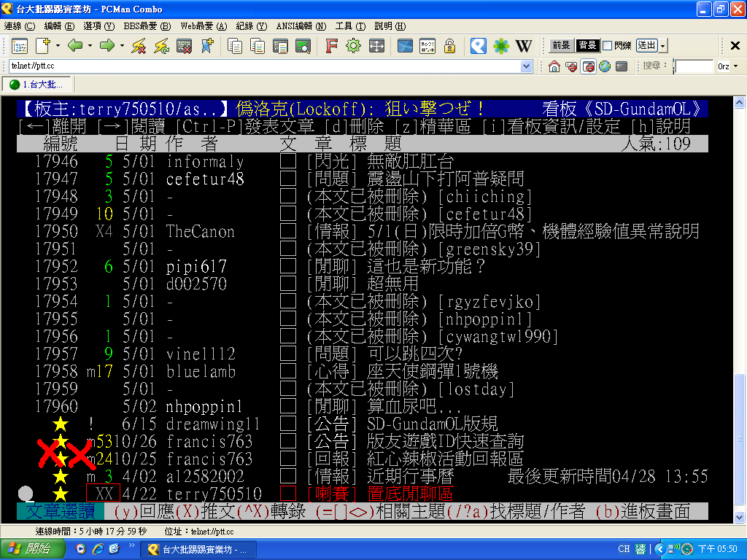Click the colored ANSI copy icon
This screenshot has width=747, height=560.
coord(258,46)
